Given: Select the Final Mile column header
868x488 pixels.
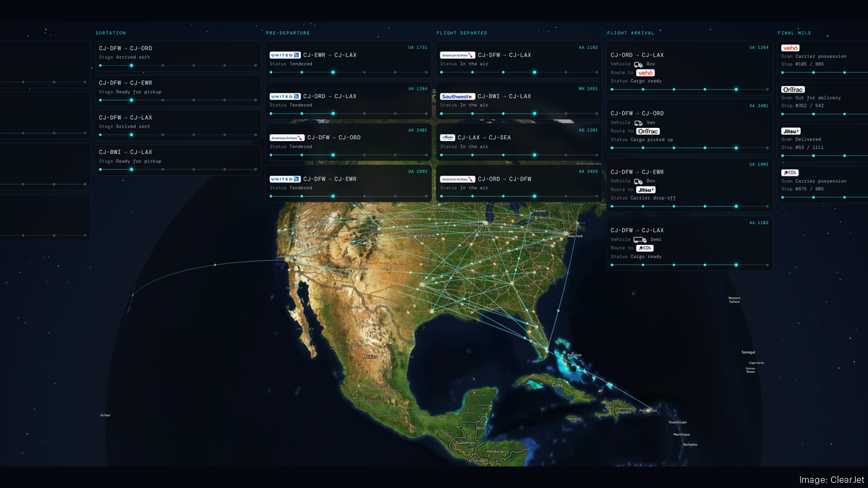Looking at the screenshot, I should click(795, 33).
